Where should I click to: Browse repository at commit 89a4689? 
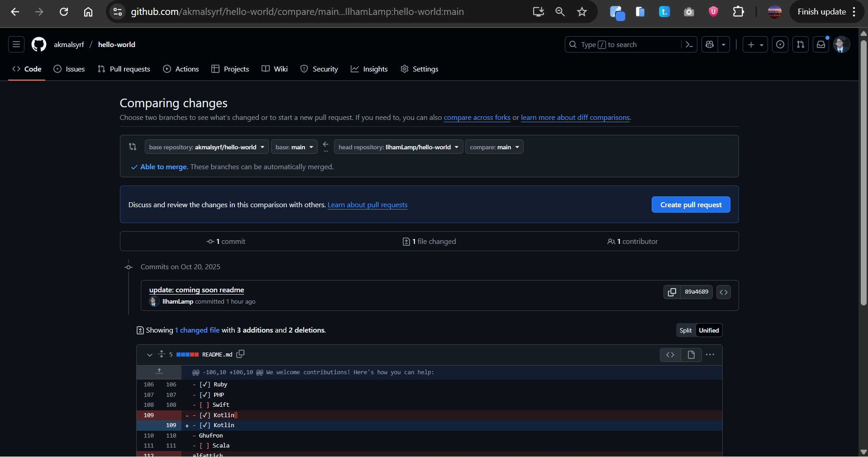724,292
